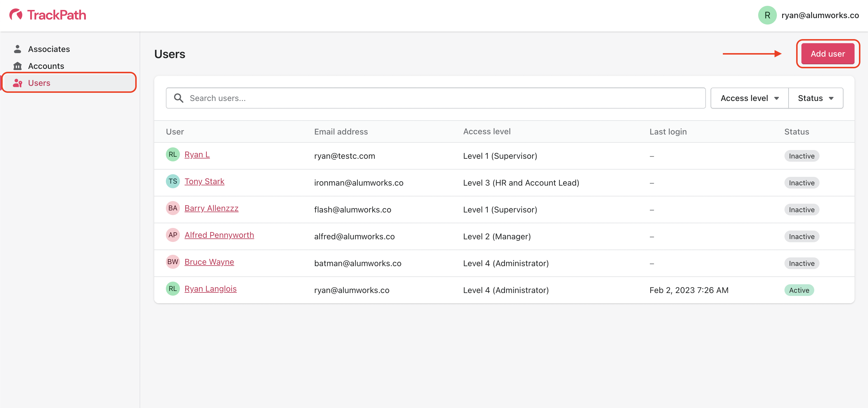Click the Ryan L user link
The image size is (868, 408).
tap(197, 154)
